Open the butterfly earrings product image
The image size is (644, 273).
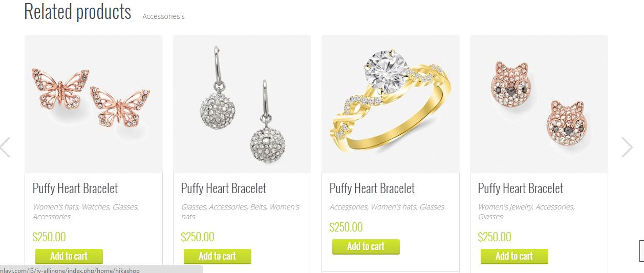(94, 104)
